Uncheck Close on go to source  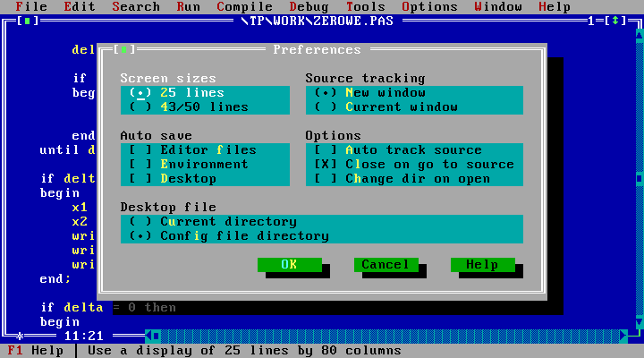[x=326, y=164]
